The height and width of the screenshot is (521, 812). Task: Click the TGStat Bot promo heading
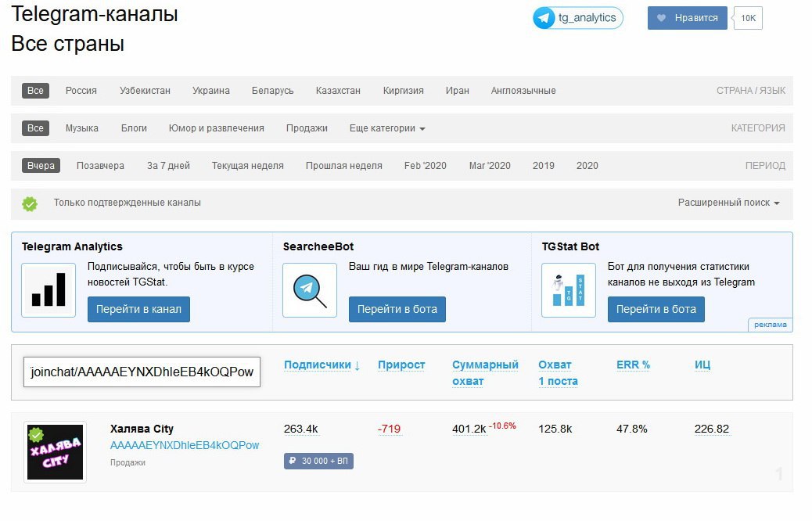click(570, 246)
